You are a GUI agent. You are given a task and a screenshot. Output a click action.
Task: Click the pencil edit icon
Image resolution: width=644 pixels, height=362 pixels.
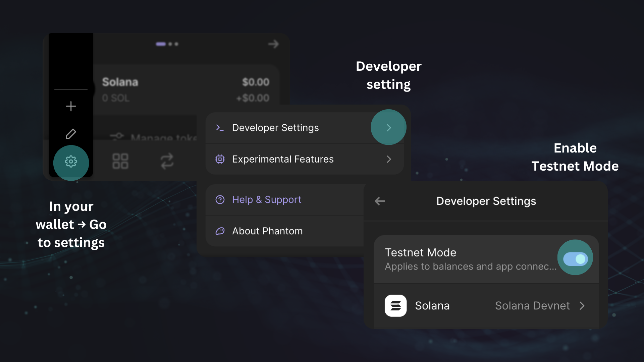click(x=71, y=134)
